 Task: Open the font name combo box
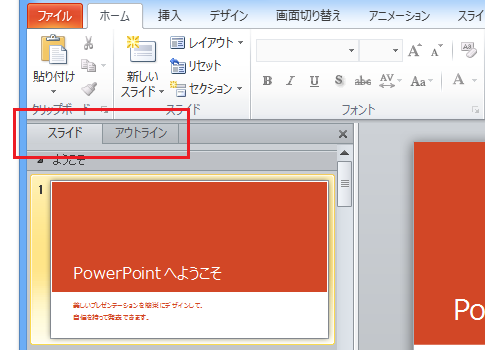(307, 50)
